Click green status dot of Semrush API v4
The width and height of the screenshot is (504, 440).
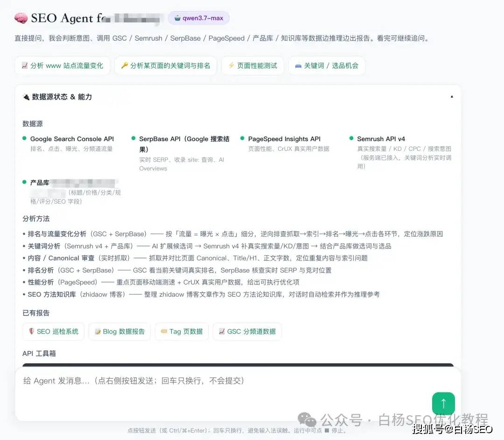point(351,138)
